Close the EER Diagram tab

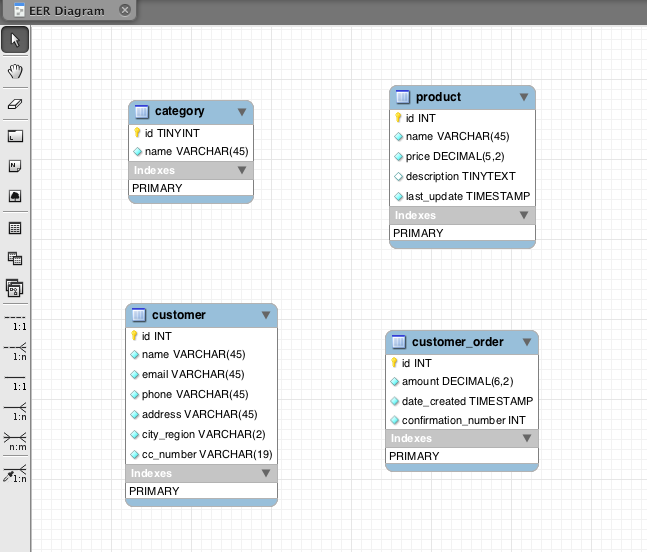[x=124, y=10]
